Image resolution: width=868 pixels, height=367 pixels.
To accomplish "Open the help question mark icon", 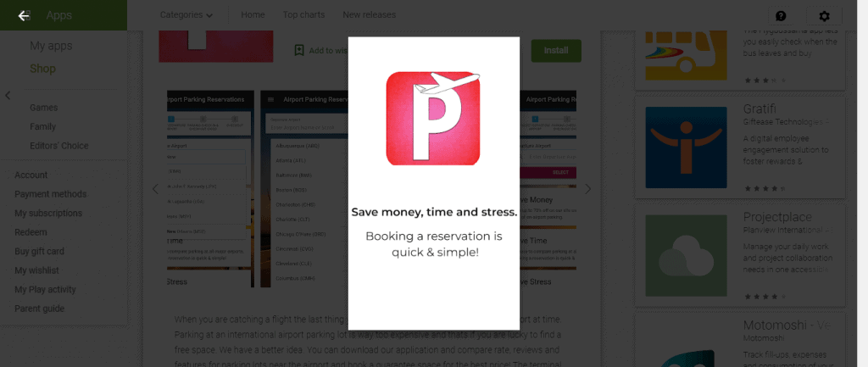I will [781, 15].
